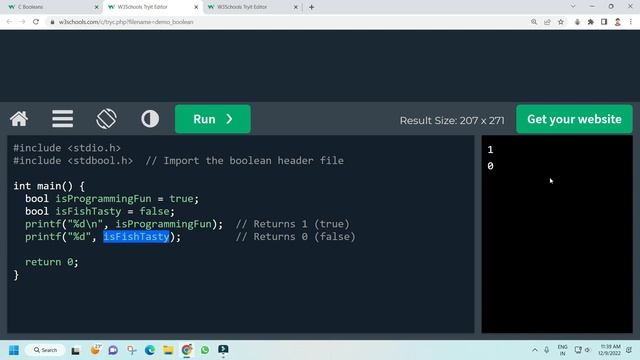Viewport: 640px width, 360px height.
Task: Go to W3Schools home via house icon
Action: 19,119
